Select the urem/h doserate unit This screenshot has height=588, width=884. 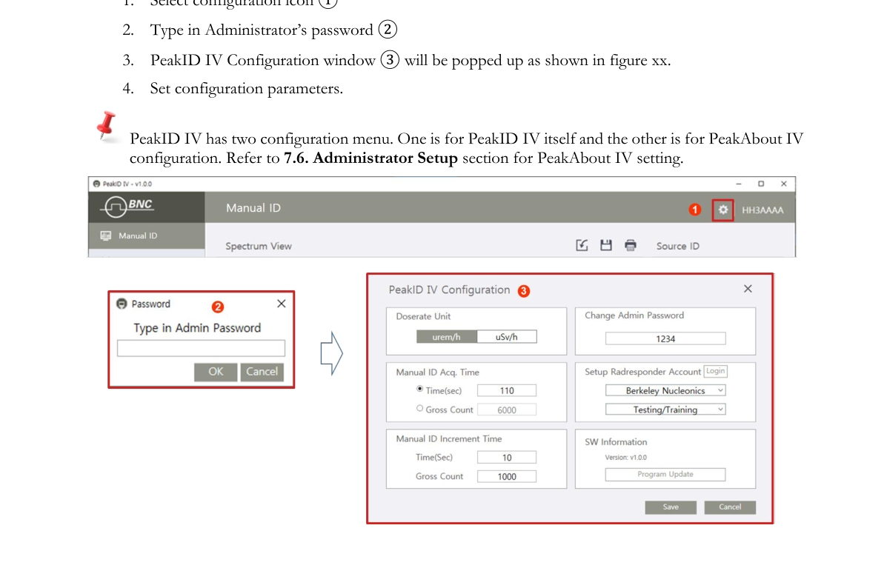447,337
